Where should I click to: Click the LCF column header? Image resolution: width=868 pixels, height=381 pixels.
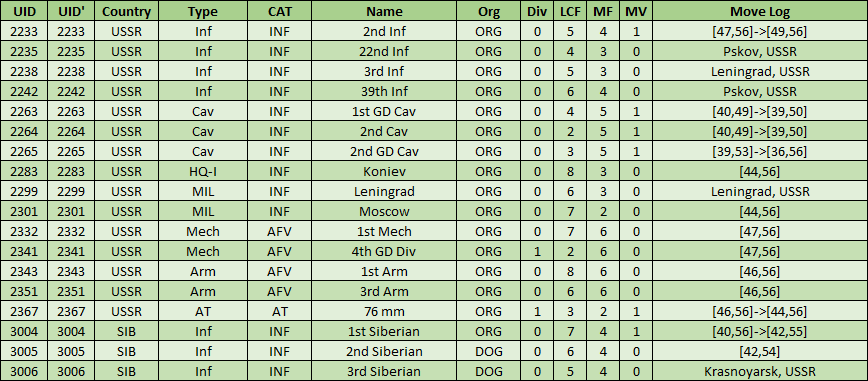click(x=570, y=12)
